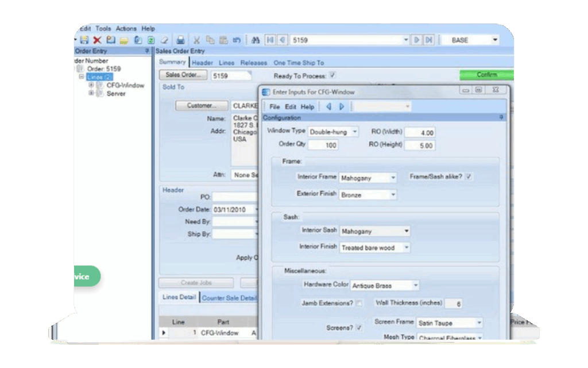The height and width of the screenshot is (368, 588).
Task: Switch to the Releases tab
Action: (253, 63)
